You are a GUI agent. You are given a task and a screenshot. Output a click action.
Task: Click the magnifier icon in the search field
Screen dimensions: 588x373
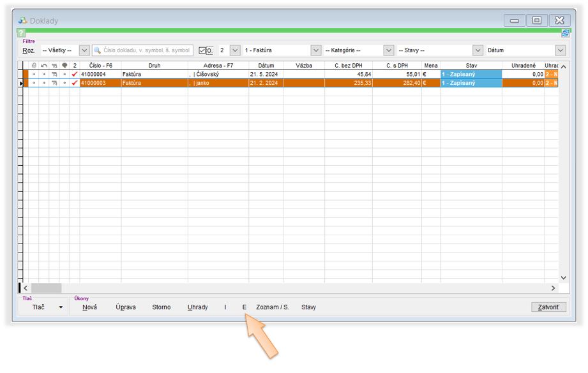pyautogui.click(x=98, y=50)
